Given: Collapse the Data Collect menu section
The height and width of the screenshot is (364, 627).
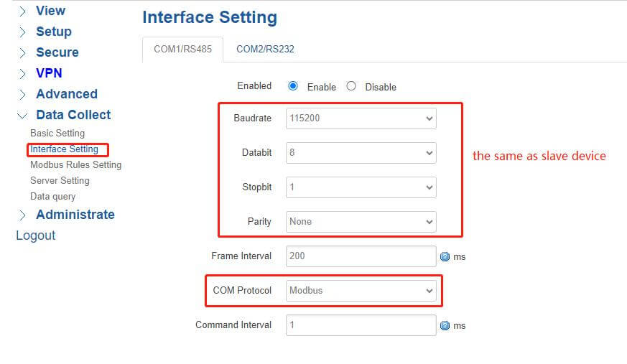Looking at the screenshot, I should 73,115.
